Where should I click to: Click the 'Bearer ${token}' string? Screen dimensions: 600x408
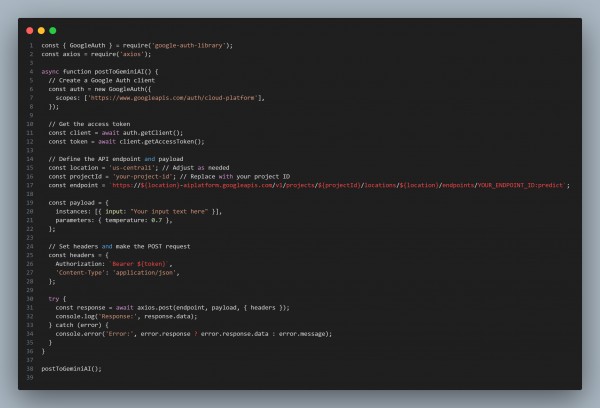click(x=139, y=264)
